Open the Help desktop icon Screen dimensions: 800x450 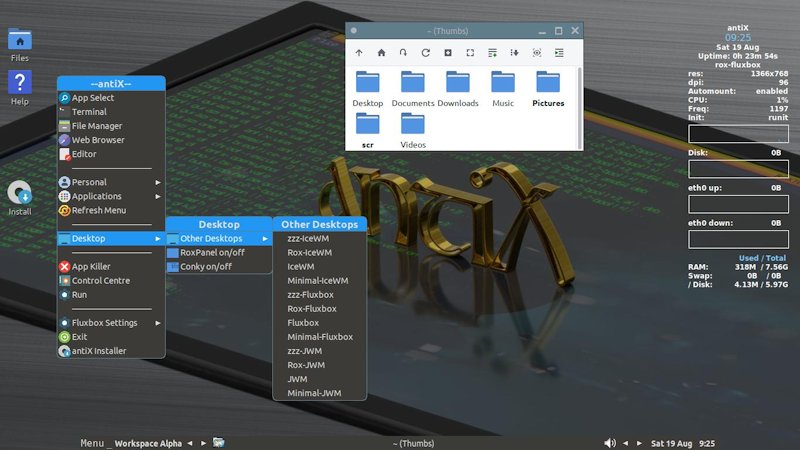pyautogui.click(x=20, y=88)
